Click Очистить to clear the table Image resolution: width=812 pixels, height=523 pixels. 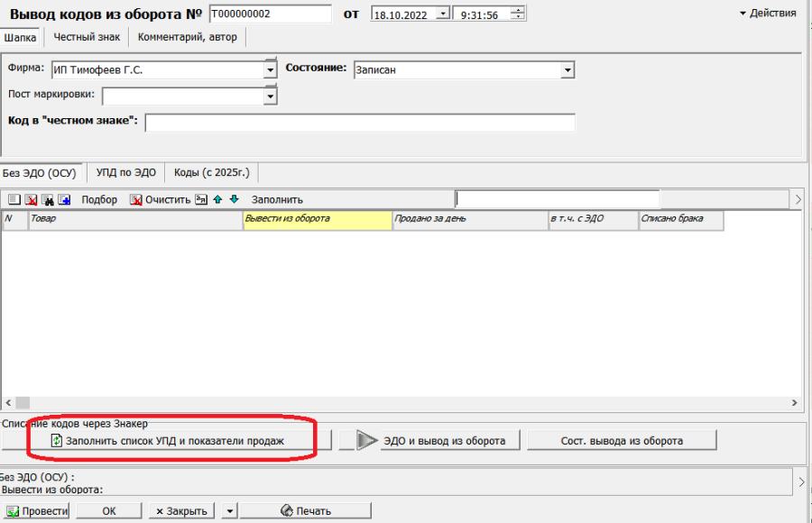tap(161, 199)
